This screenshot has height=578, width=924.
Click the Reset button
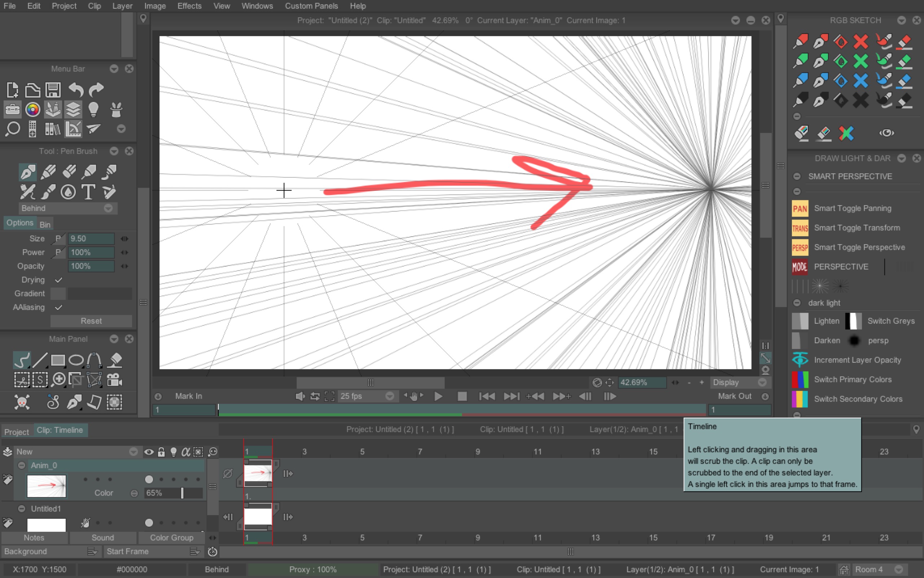coord(91,321)
